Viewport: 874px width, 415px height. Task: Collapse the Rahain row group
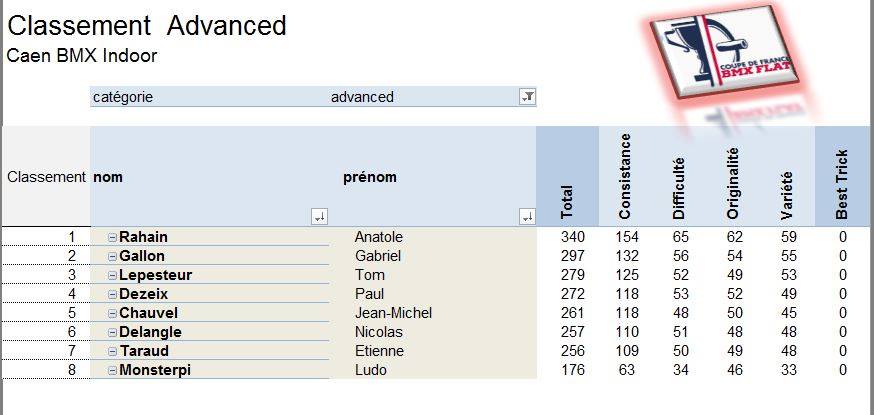[113, 237]
